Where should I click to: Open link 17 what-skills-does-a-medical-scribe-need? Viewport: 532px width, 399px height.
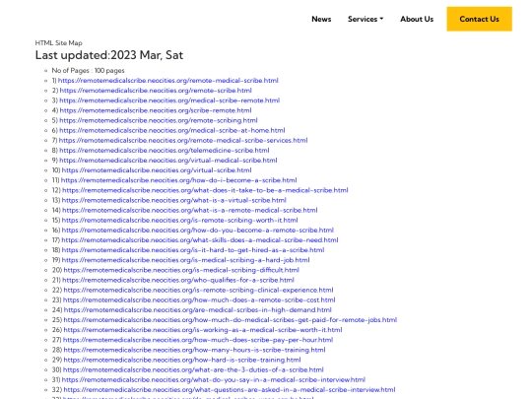[x=200, y=239]
